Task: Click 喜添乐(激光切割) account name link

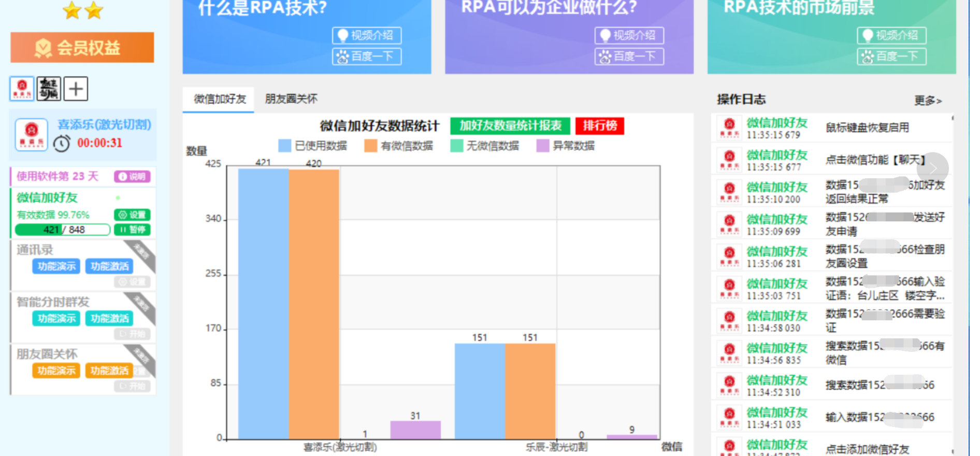Action: coord(104,124)
